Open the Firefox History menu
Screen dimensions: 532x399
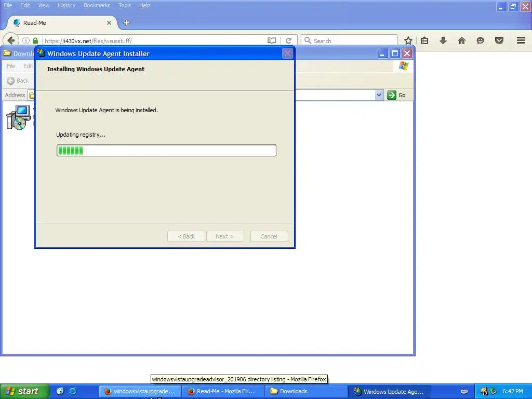pos(66,5)
